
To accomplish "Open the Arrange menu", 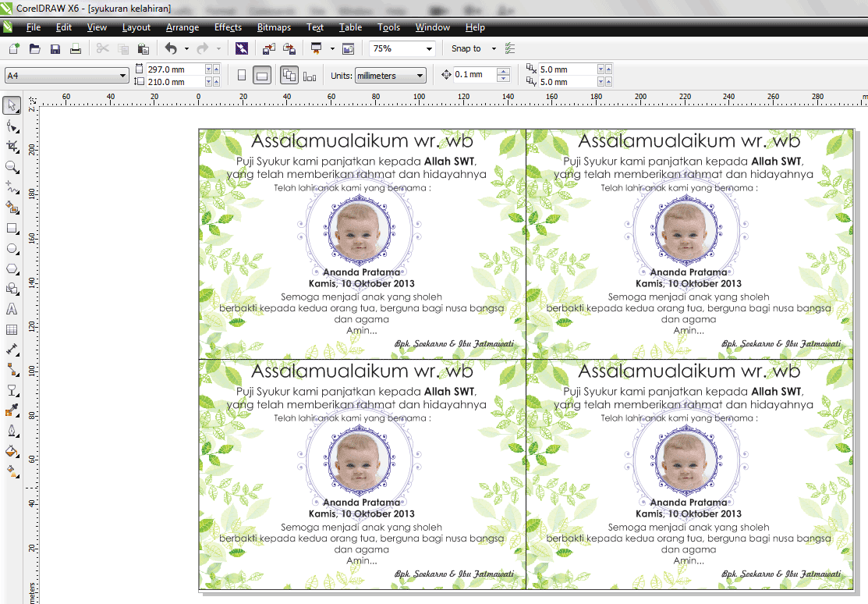I will (x=182, y=27).
